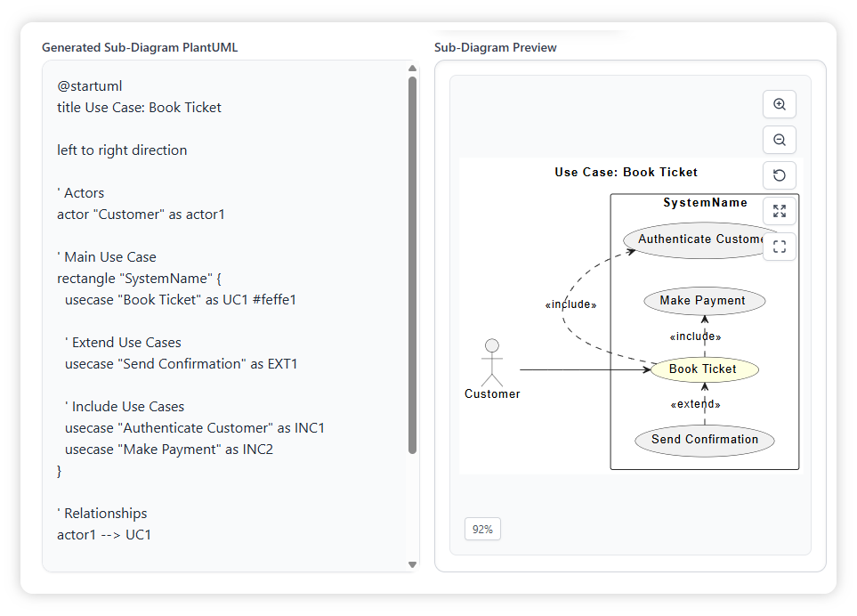The height and width of the screenshot is (616, 857).
Task: Click the Customer actor stick figure
Action: 491,362
